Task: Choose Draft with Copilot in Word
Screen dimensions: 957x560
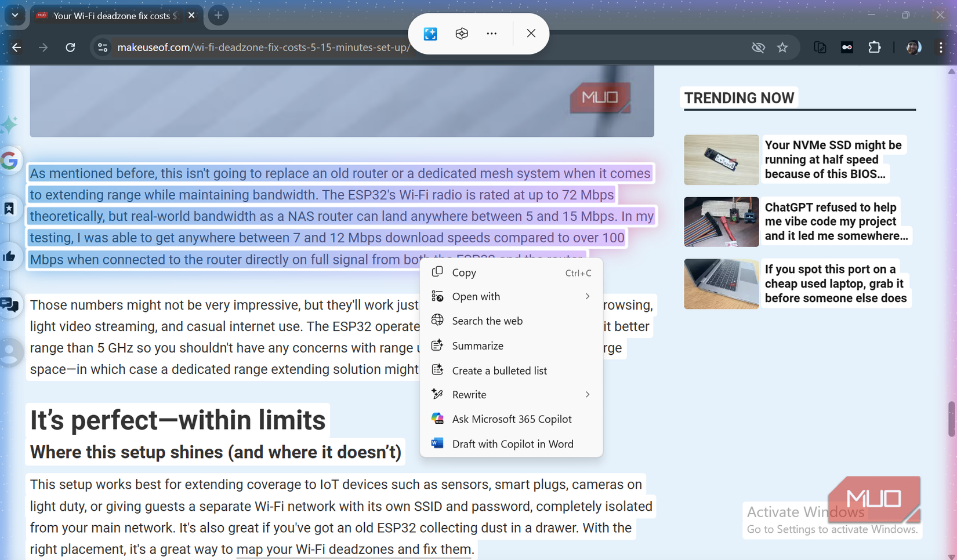Action: click(x=511, y=444)
